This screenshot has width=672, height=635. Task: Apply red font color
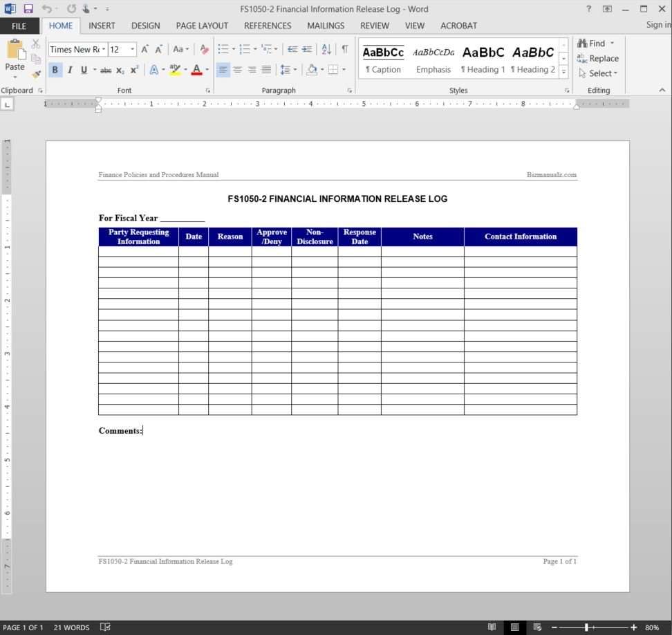(x=197, y=70)
